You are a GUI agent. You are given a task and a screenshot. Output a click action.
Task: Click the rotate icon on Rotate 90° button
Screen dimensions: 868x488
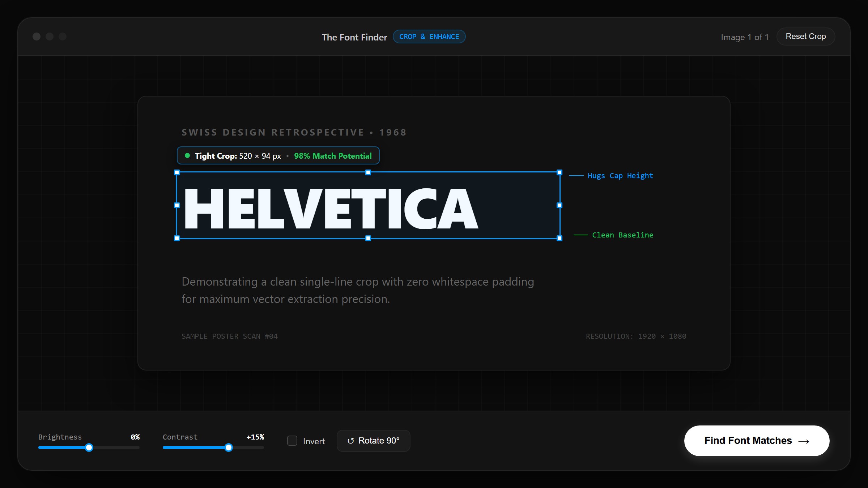[x=350, y=441]
